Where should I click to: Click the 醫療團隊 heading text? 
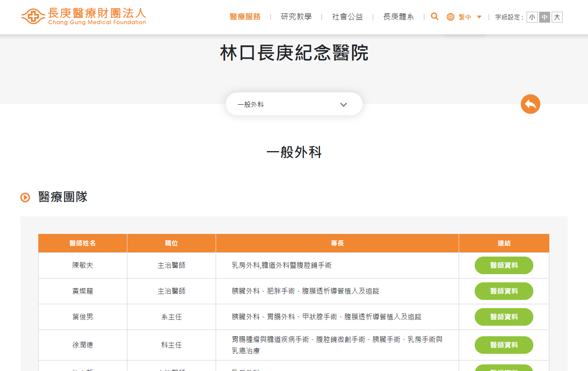coord(63,197)
